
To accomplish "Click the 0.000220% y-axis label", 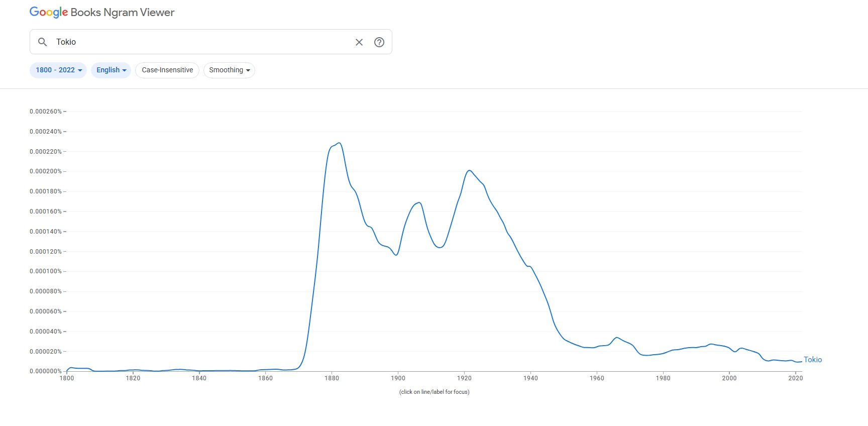I will tap(46, 152).
